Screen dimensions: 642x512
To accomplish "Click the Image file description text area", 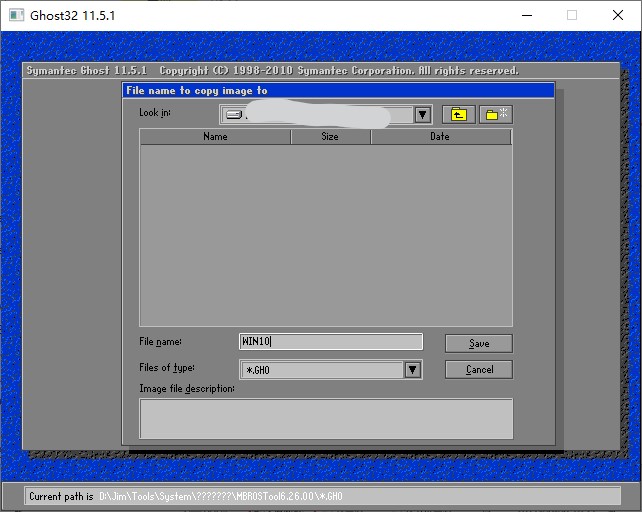I will [326, 419].
